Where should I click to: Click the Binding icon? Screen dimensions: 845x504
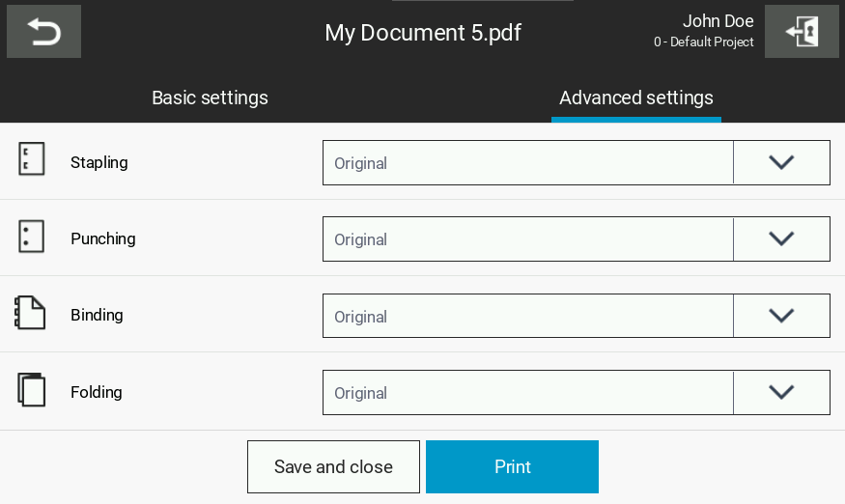[x=31, y=314]
